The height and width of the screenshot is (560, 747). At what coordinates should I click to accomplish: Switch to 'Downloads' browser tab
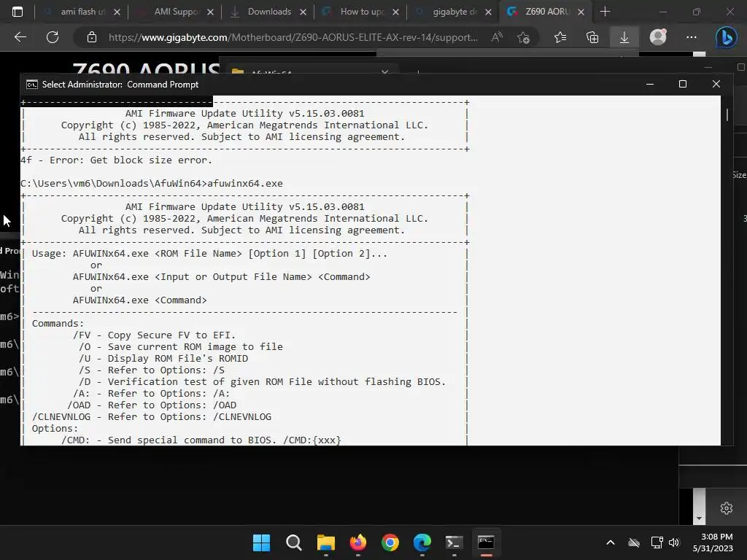click(x=268, y=12)
